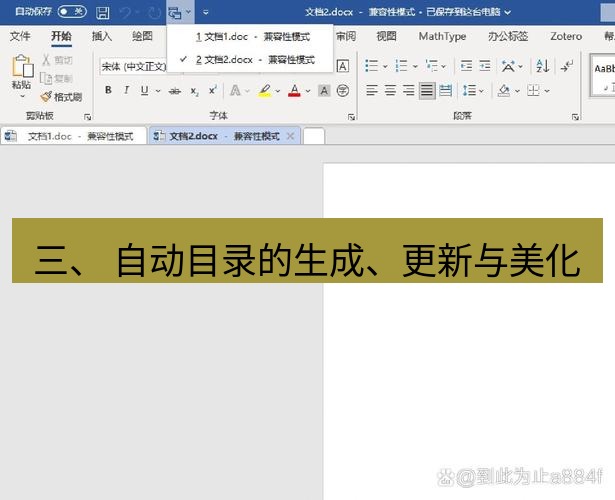Viewport: 615px width, 500px height.
Task: Toggle Show/Hide paragraph marks
Action: tap(566, 66)
